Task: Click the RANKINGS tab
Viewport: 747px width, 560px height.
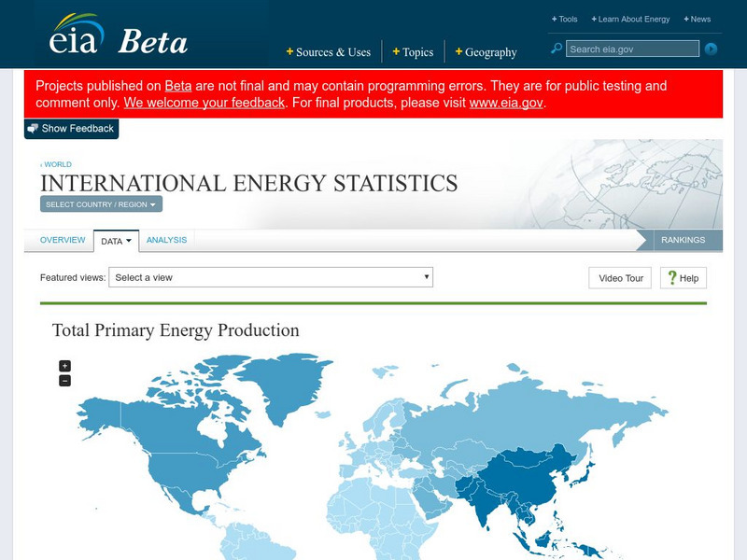Action: (684, 239)
